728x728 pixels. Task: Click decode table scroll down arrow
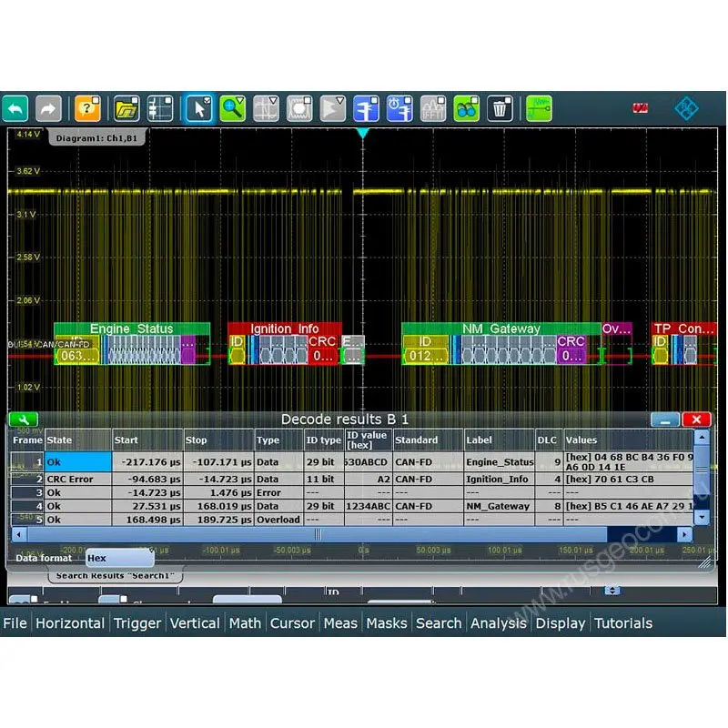point(701,517)
